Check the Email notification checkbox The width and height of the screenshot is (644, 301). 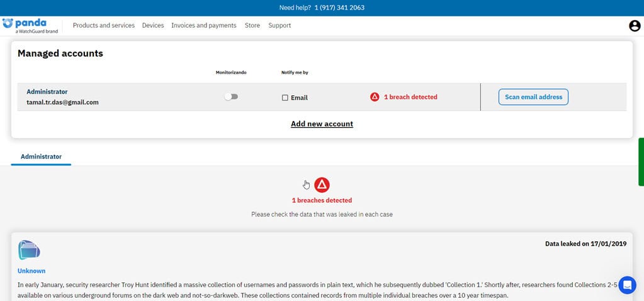point(285,98)
